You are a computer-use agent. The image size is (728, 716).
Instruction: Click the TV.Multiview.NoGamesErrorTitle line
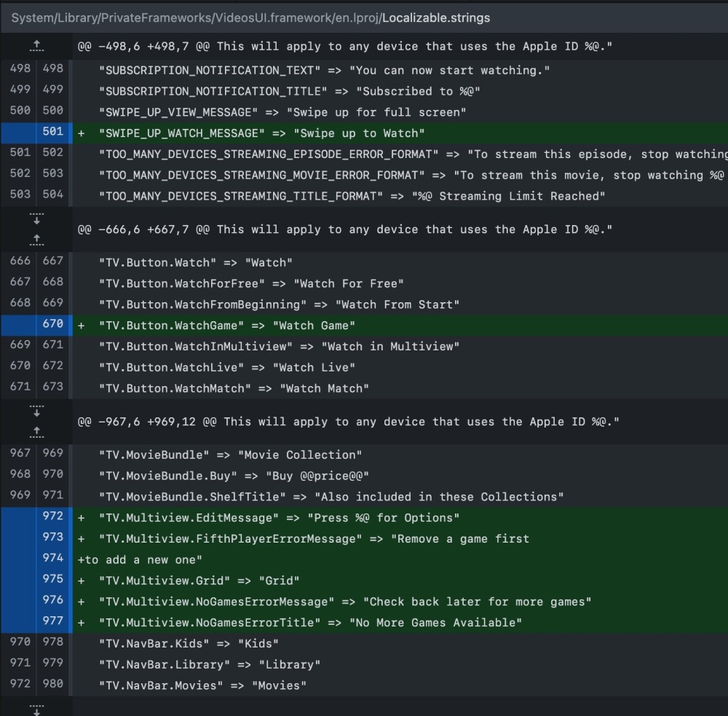[310, 623]
